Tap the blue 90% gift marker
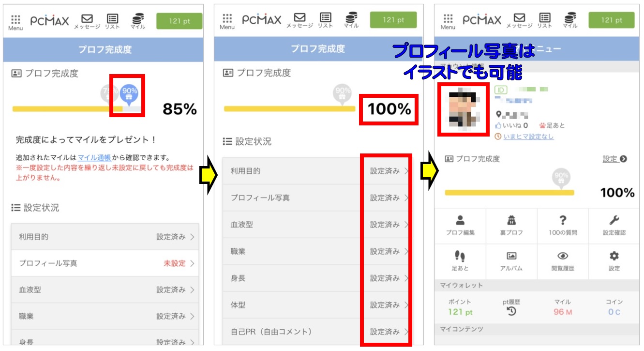The image size is (644, 351). (129, 92)
